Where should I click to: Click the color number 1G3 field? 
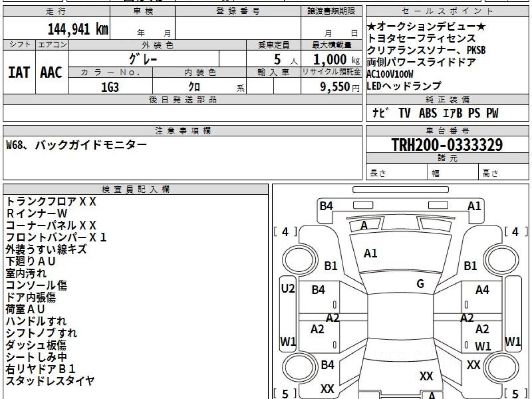point(110,87)
